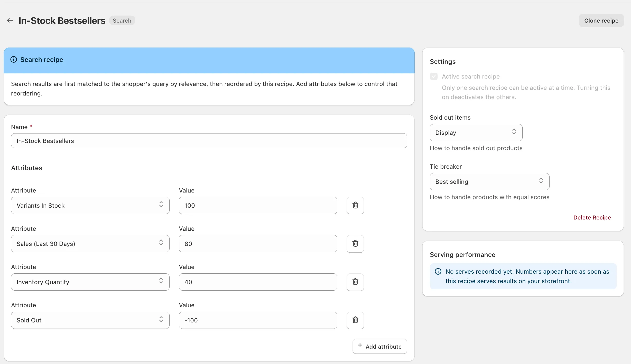Click the How to handle sold out products text
Image resolution: width=631 pixels, height=364 pixels.
(x=476, y=148)
